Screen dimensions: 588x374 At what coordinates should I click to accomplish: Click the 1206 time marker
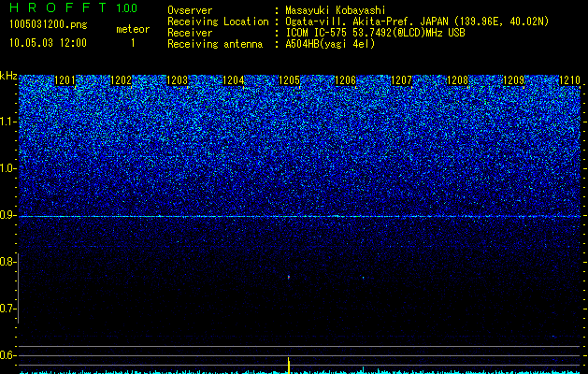tap(345, 80)
